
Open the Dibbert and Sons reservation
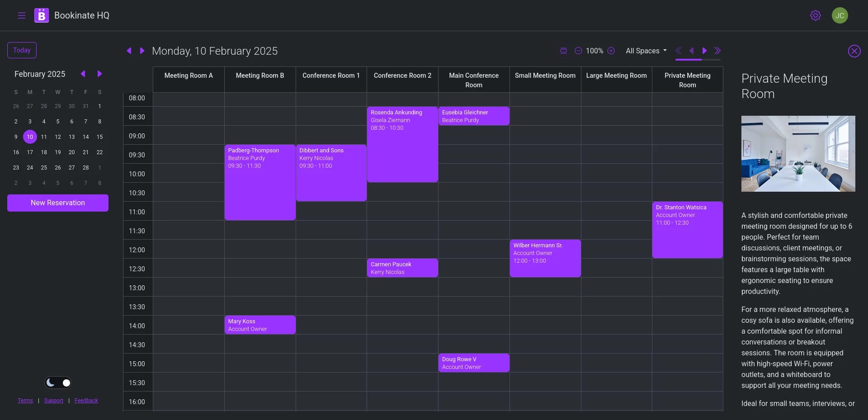tap(331, 173)
